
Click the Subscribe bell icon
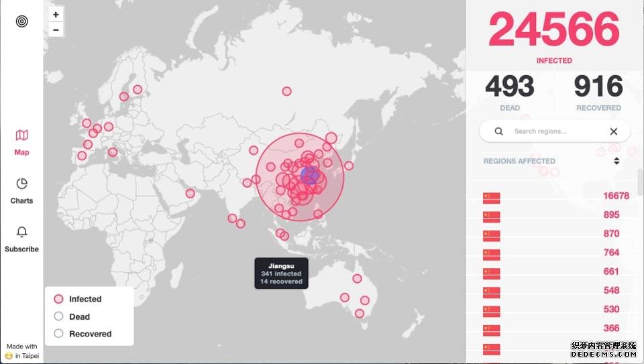pos(22,232)
